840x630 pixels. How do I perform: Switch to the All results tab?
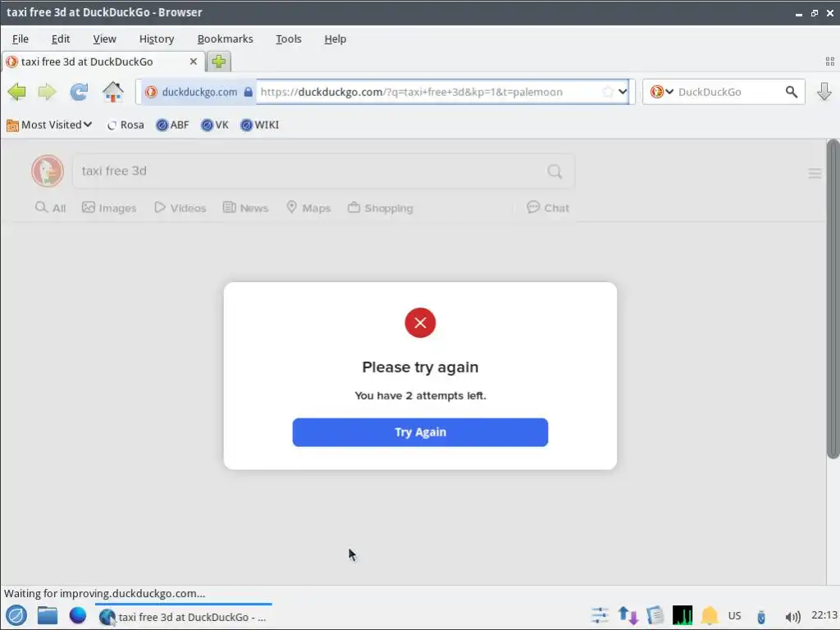[x=50, y=208]
